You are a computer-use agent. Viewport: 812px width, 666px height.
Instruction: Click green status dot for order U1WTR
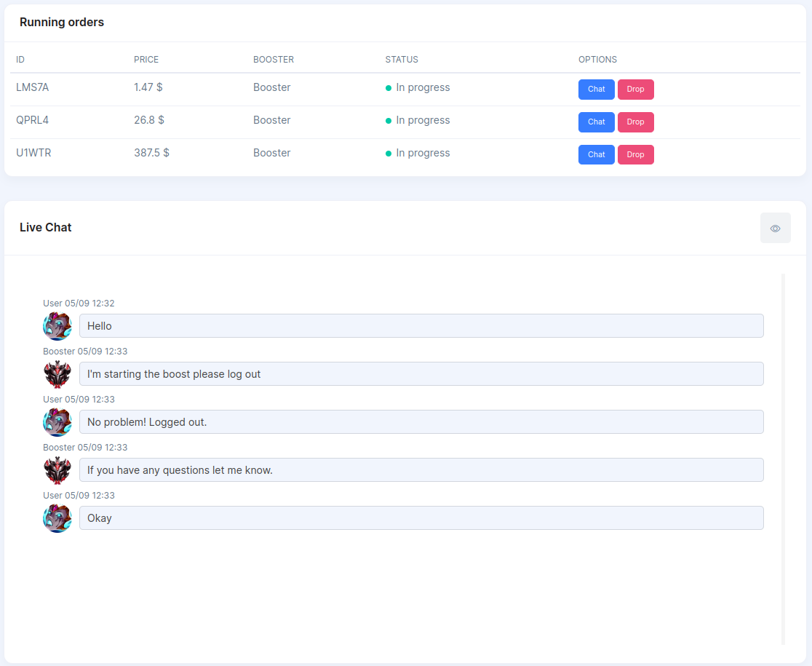coord(389,154)
